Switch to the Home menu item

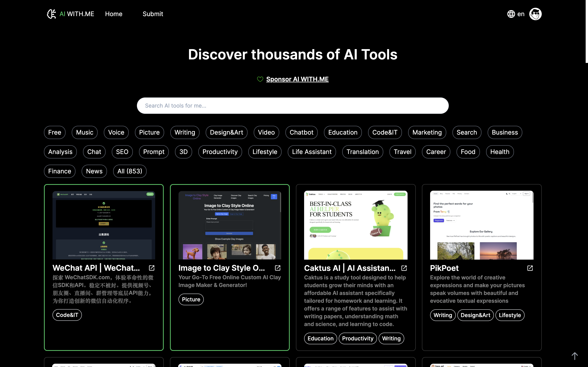tap(114, 14)
